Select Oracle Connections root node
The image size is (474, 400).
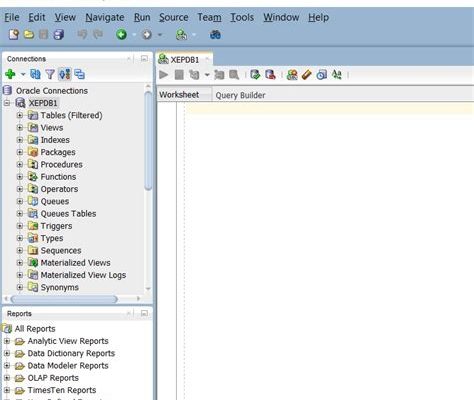pos(52,91)
